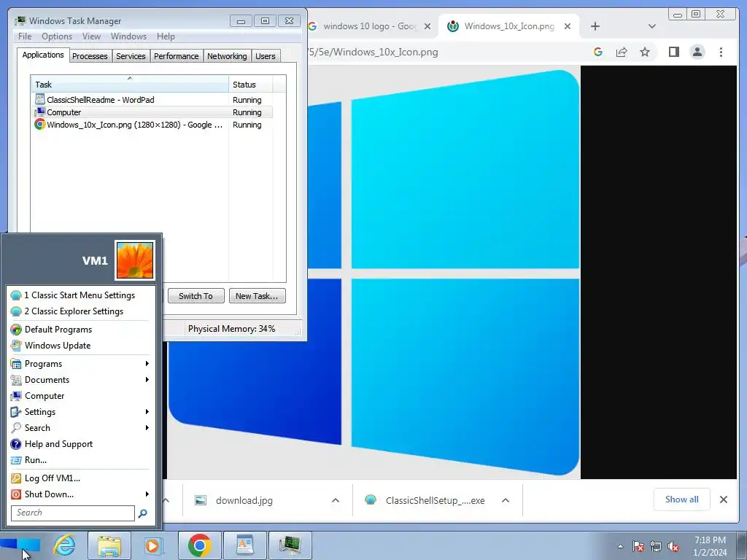This screenshot has height=560, width=747.
Task: Open network status tray icon
Action: click(656, 546)
